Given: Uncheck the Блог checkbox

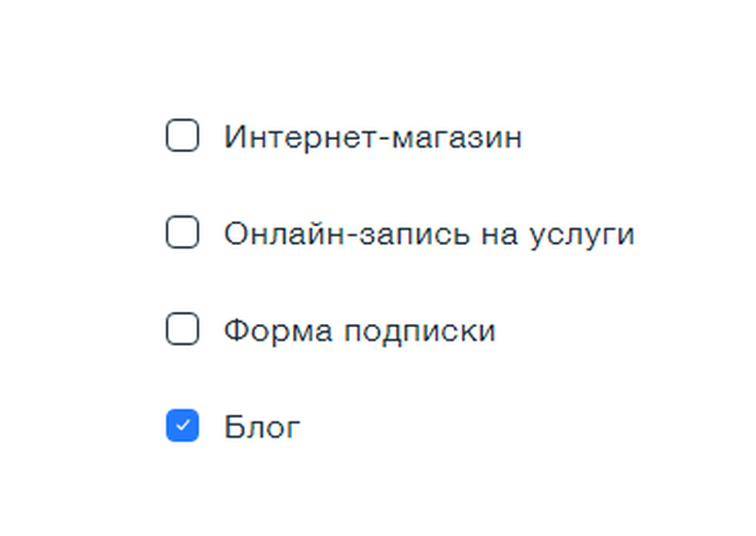Looking at the screenshot, I should point(182,426).
